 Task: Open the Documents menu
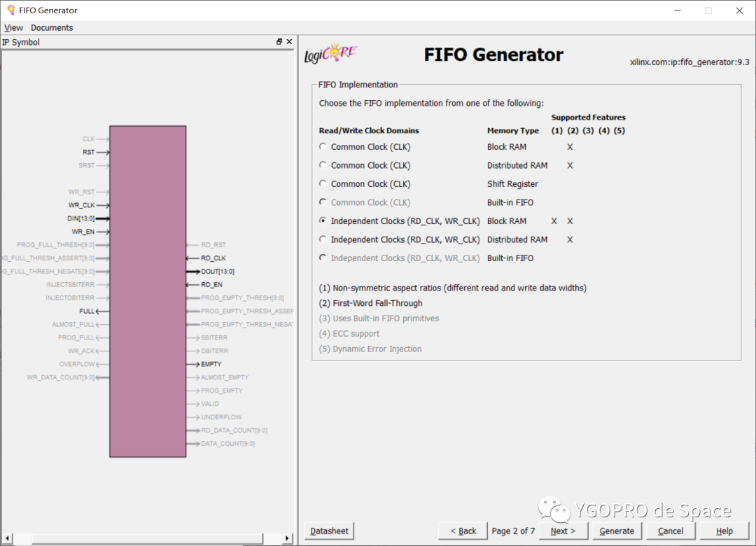(52, 27)
